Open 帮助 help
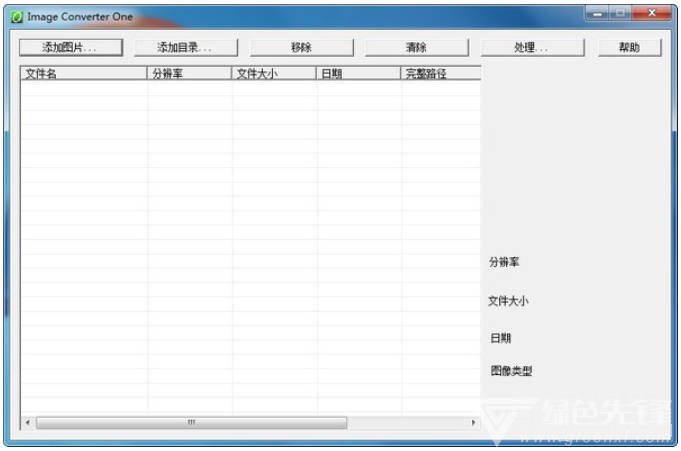The height and width of the screenshot is (451, 681). 629,47
